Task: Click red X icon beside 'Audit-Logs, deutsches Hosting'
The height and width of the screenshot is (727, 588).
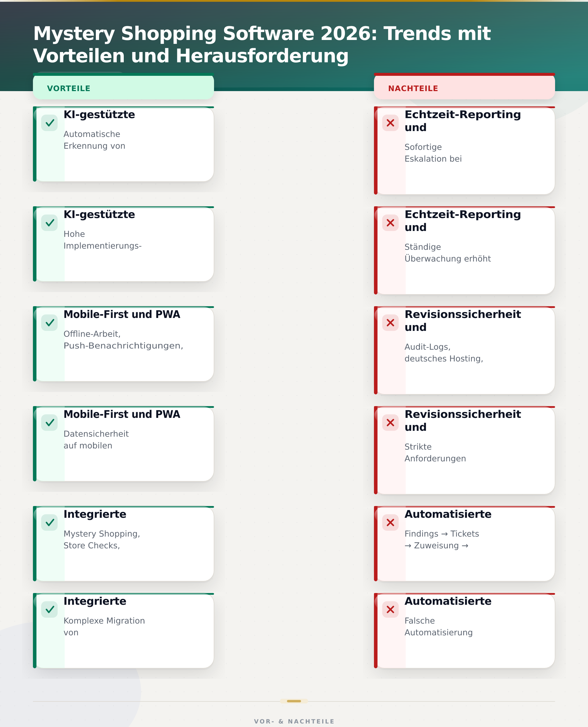Action: pos(390,323)
